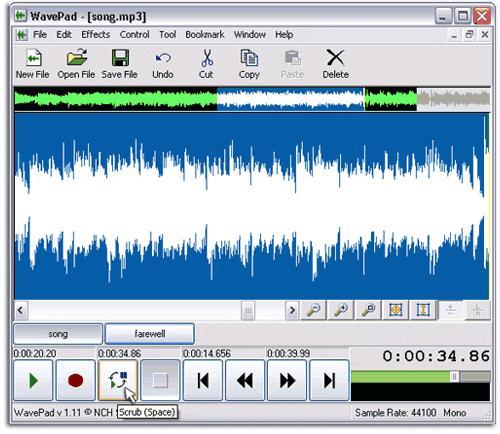Toggle the Scrub playback button
This screenshot has width=500, height=434.
click(118, 380)
